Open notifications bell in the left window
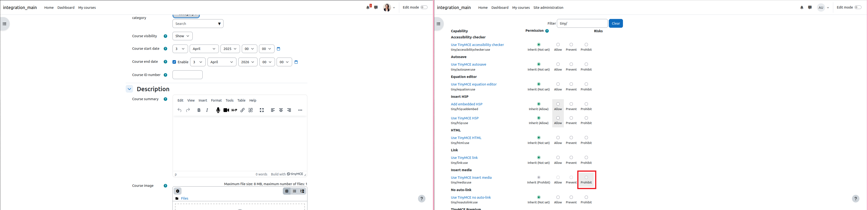Screen dimensions: 868x210 (x=368, y=7)
